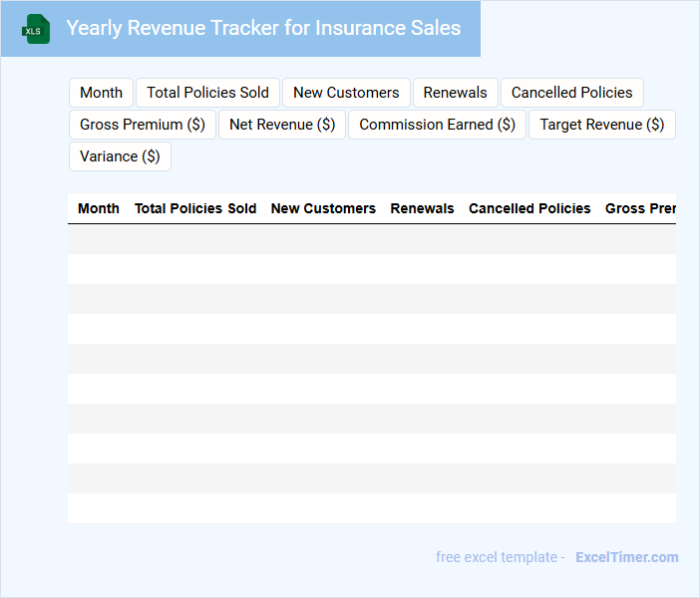This screenshot has width=700, height=598.
Task: Select the Gross Premium ($) tag
Action: pos(143,125)
